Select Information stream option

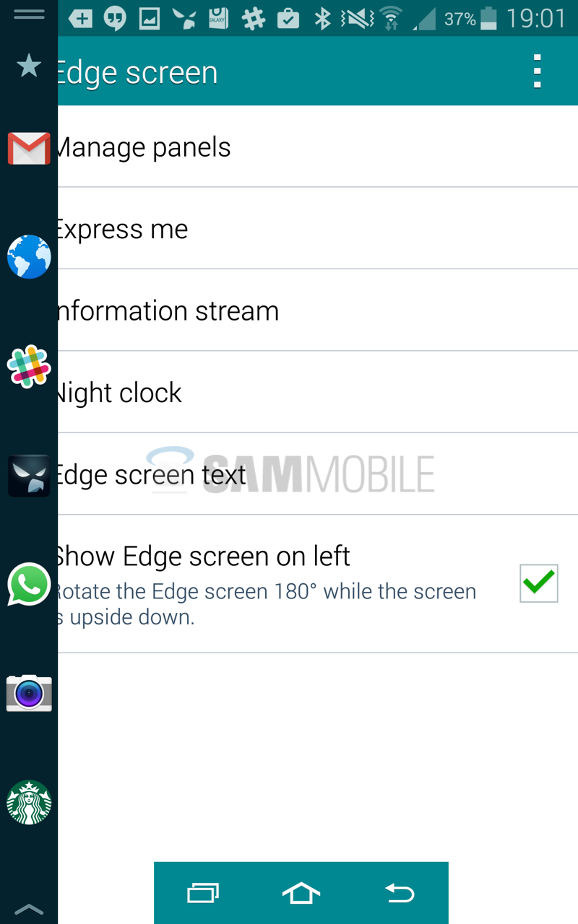pyautogui.click(x=318, y=310)
